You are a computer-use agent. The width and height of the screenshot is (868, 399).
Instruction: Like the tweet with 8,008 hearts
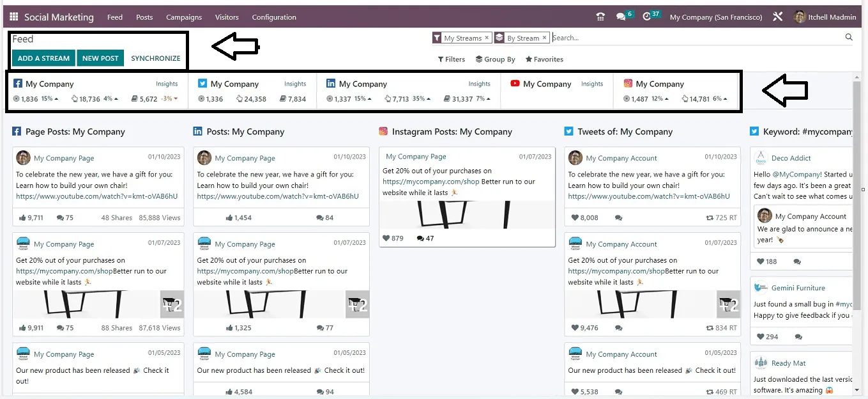(x=584, y=217)
